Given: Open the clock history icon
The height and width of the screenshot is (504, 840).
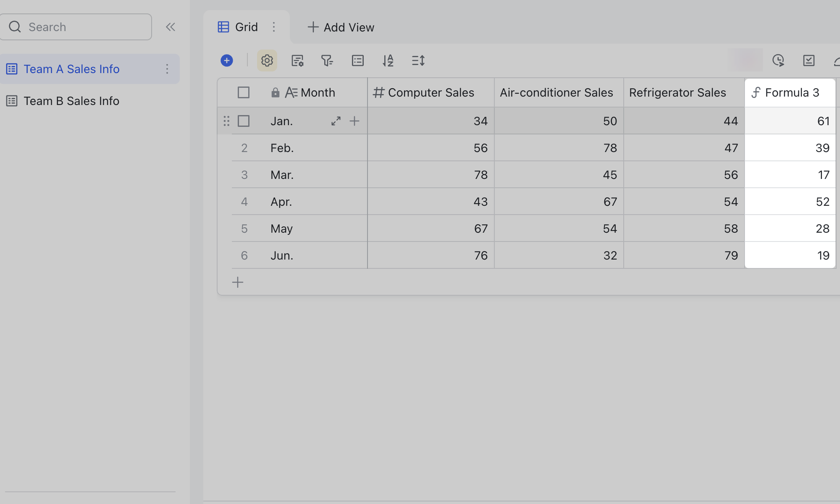Looking at the screenshot, I should point(778,60).
